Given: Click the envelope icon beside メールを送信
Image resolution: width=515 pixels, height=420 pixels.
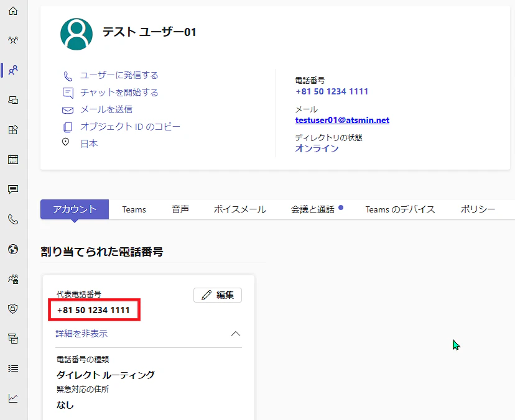Looking at the screenshot, I should pos(68,110).
